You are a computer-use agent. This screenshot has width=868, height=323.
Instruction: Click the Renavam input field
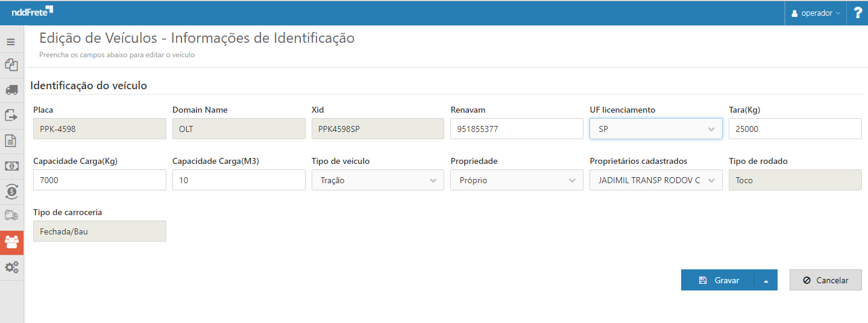[516, 129]
